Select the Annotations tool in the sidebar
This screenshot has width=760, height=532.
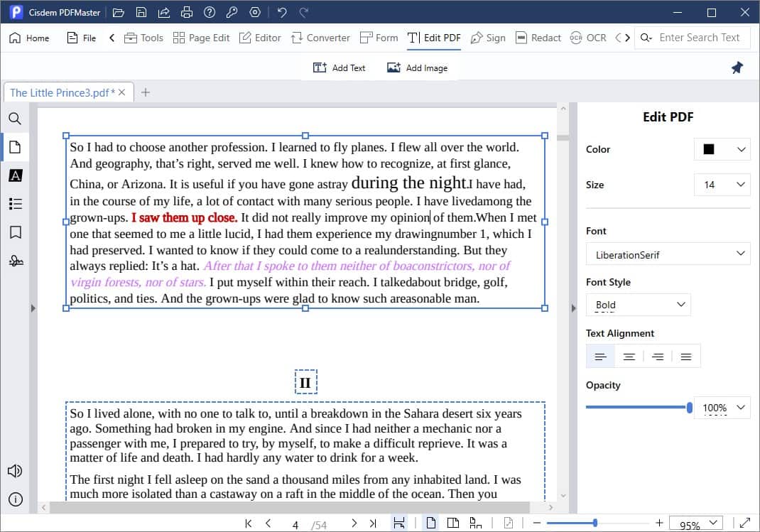(15, 175)
